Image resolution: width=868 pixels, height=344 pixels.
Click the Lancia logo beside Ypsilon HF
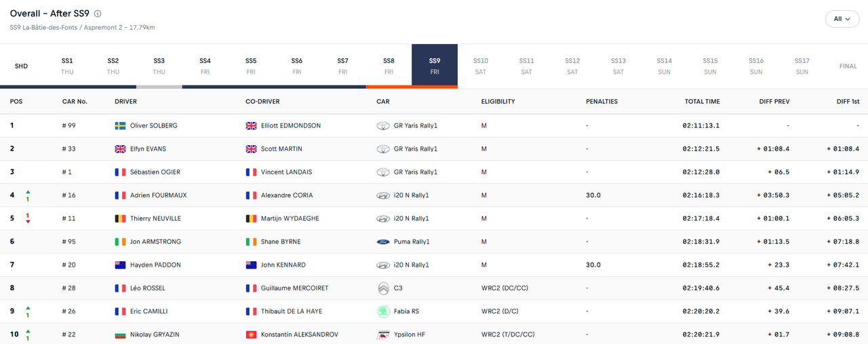(x=383, y=335)
